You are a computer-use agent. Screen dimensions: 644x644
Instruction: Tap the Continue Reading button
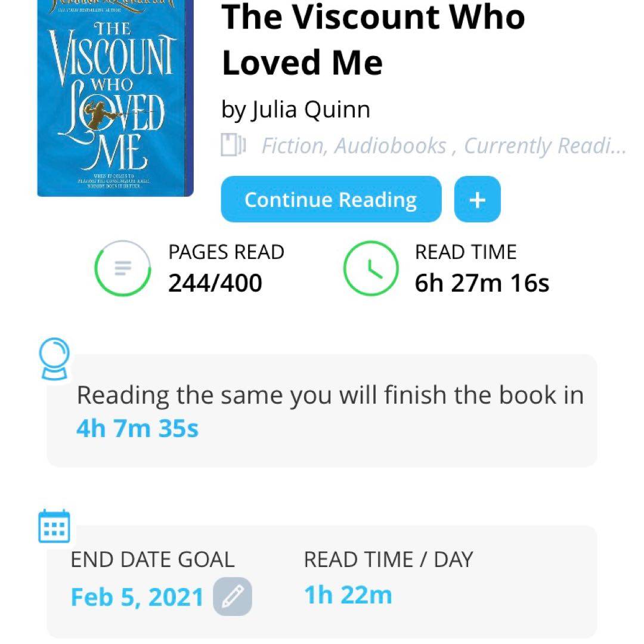pos(331,200)
